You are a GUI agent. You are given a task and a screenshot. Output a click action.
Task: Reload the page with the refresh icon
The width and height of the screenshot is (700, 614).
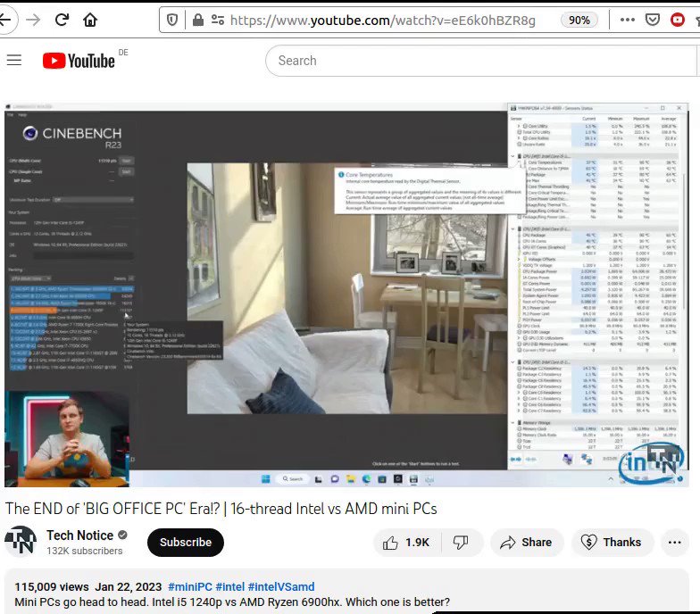coord(62,20)
